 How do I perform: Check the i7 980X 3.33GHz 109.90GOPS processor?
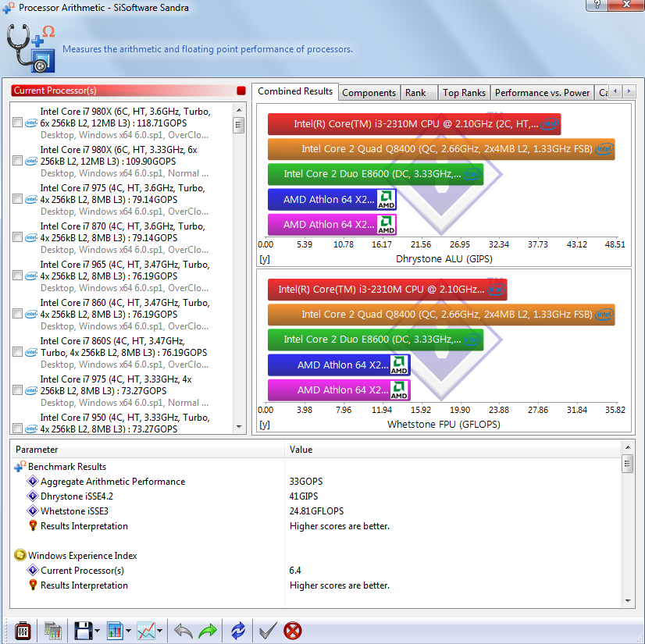point(17,161)
